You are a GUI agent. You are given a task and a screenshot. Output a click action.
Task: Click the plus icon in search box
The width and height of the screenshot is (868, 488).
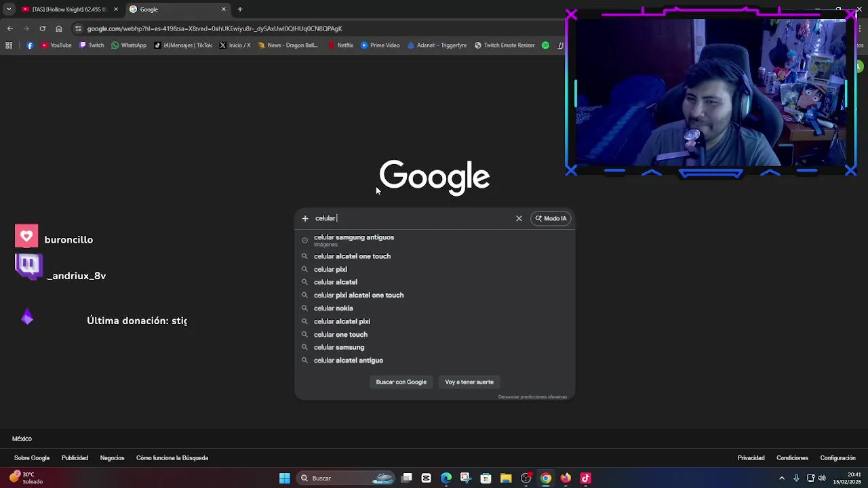tap(305, 218)
